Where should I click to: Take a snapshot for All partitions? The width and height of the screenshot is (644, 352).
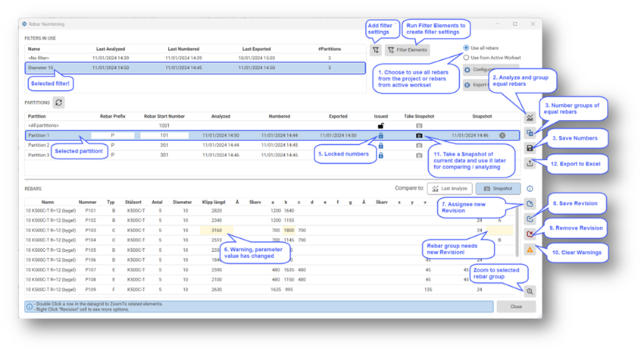419,126
